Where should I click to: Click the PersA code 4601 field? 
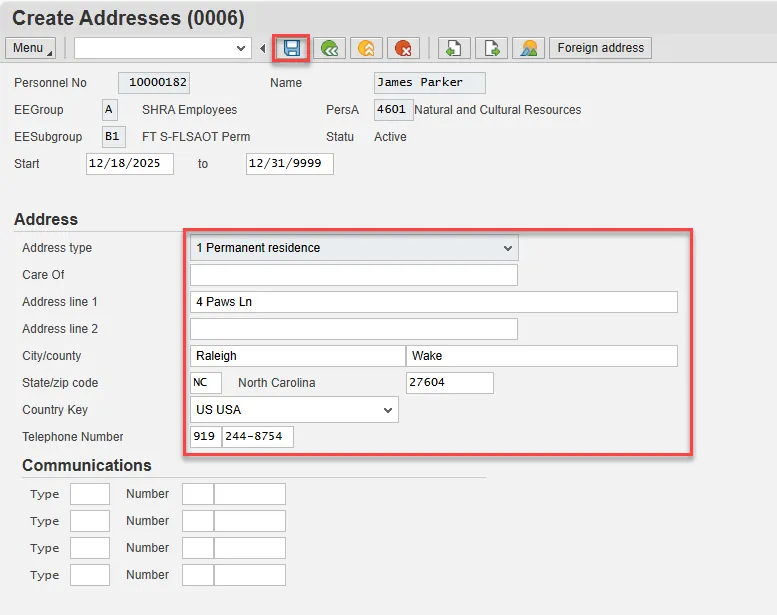393,110
